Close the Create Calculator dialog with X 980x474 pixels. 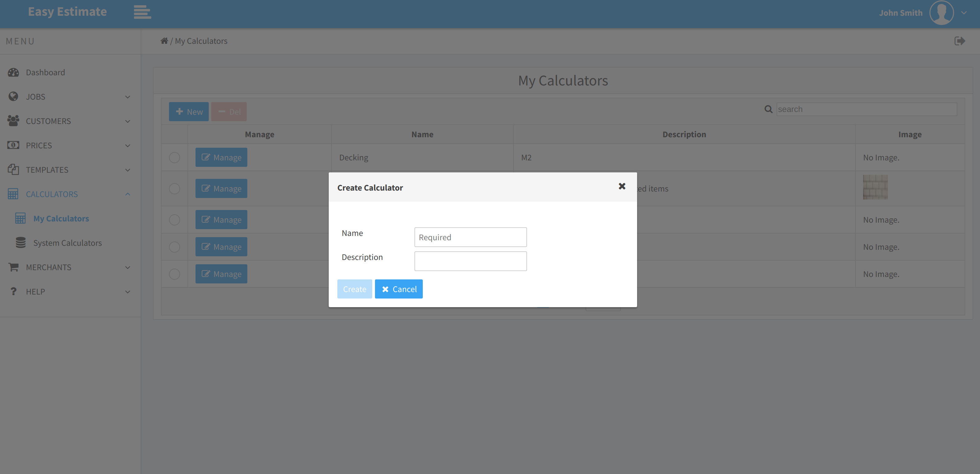[x=622, y=186]
